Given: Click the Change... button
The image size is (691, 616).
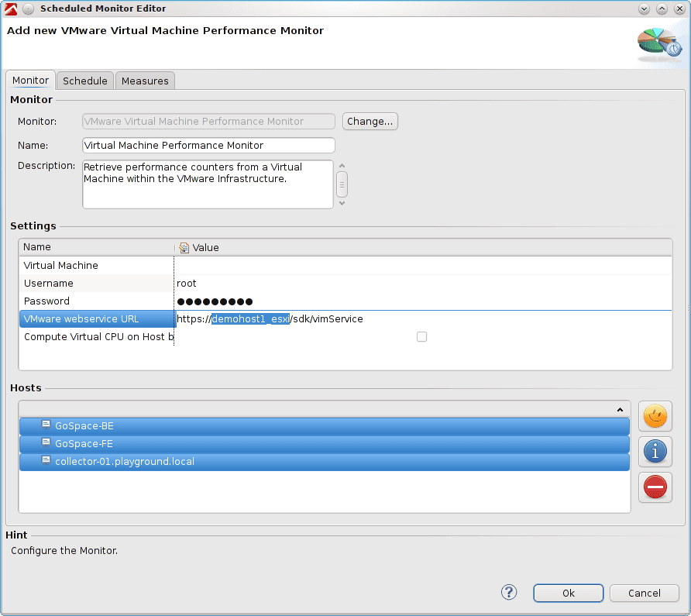Looking at the screenshot, I should [x=370, y=121].
